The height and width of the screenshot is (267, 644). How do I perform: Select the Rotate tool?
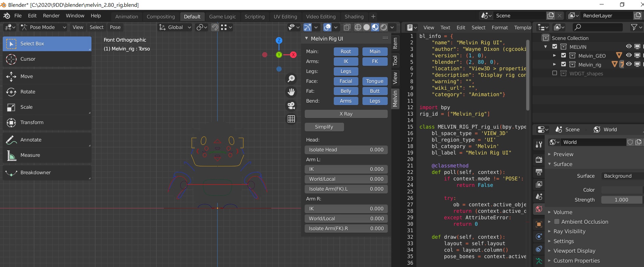27,92
